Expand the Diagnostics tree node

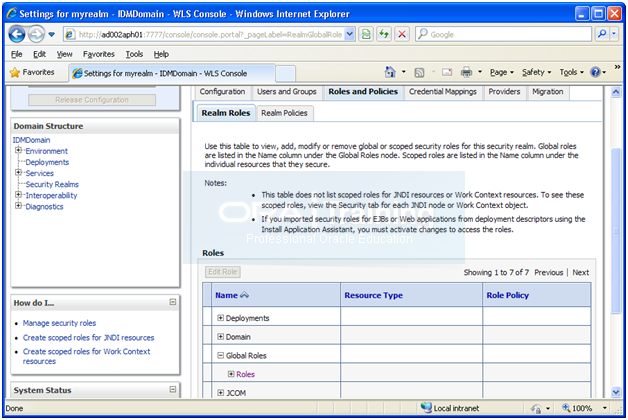pos(18,206)
